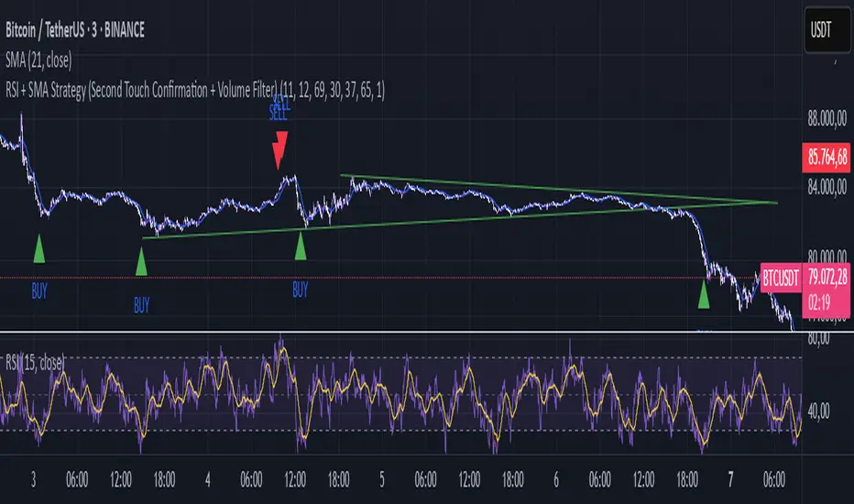Select the RSI (15, close) pane label
854x504 pixels.
tap(34, 362)
